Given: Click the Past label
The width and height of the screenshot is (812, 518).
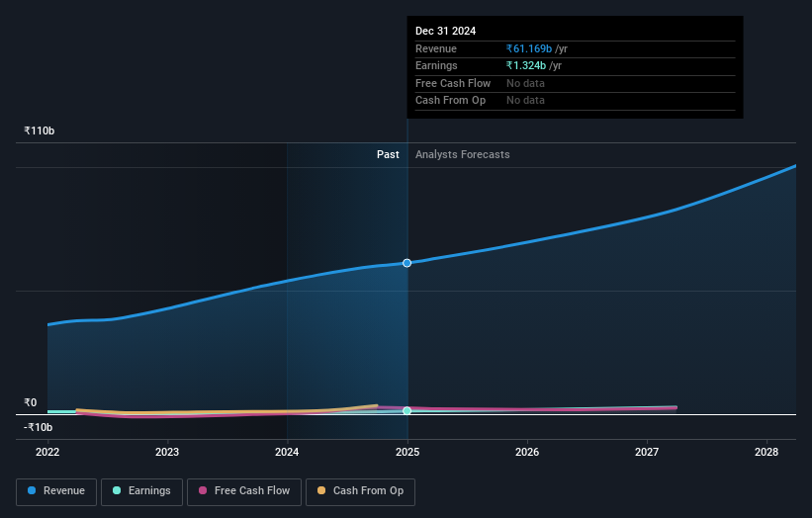Looking at the screenshot, I should (388, 155).
